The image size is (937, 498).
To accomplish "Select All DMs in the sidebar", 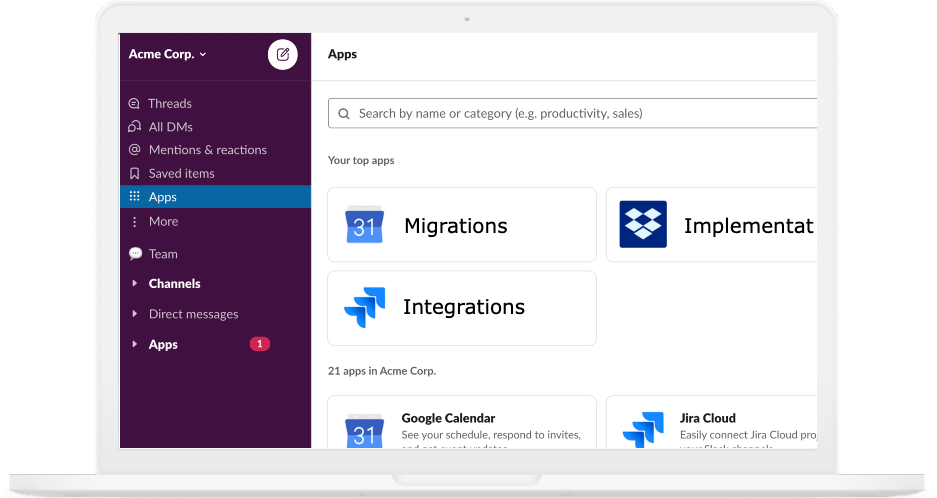I will click(x=170, y=127).
